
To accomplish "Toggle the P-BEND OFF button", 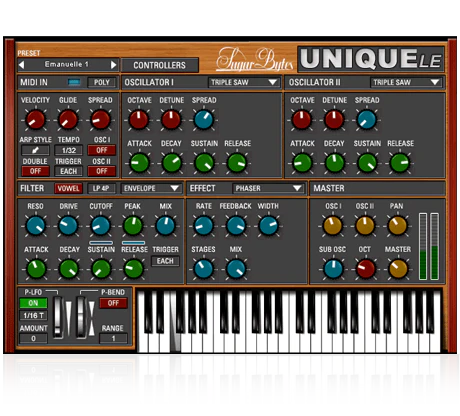I will coord(113,303).
